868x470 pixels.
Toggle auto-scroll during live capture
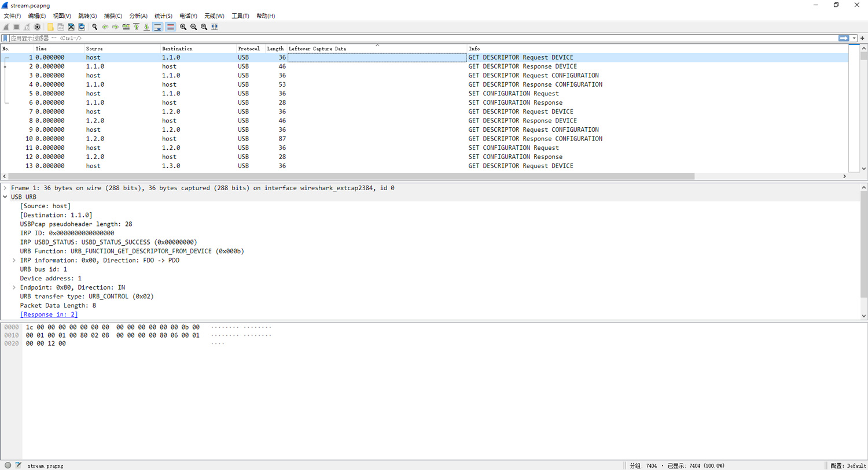click(x=157, y=27)
